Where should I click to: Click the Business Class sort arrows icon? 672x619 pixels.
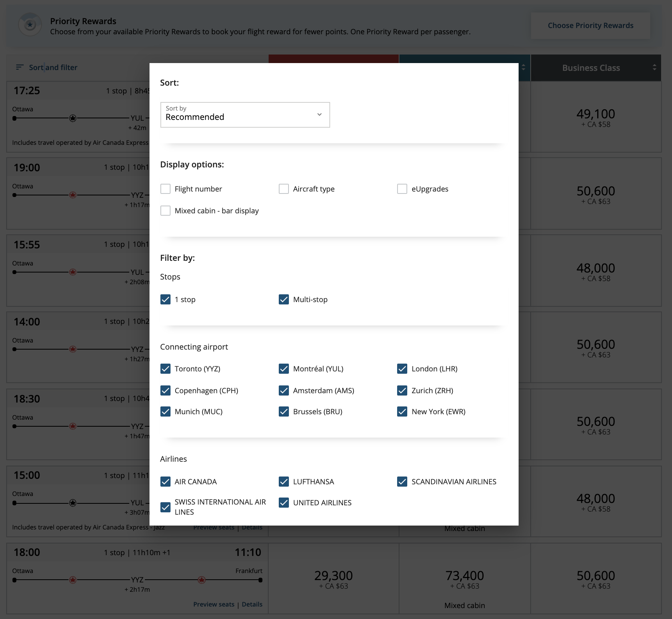[654, 68]
